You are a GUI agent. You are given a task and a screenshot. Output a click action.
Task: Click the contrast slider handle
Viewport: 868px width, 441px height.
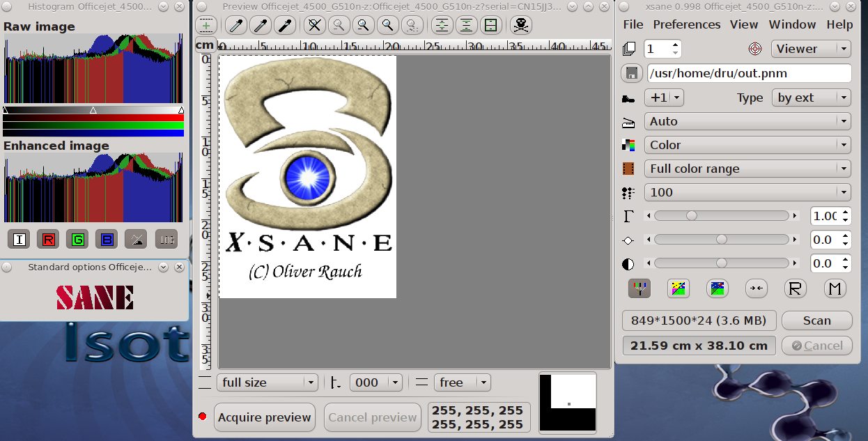(x=722, y=263)
